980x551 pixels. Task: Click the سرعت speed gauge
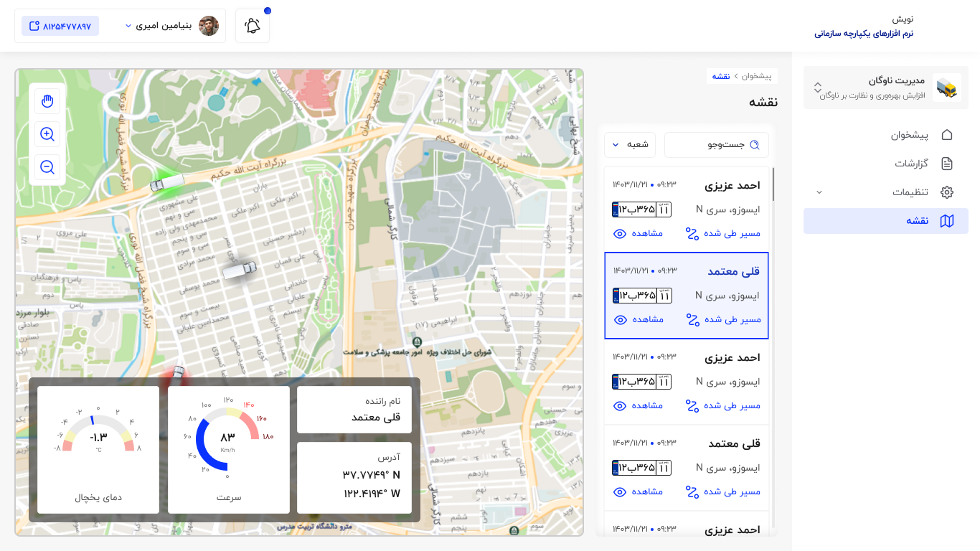tap(229, 450)
